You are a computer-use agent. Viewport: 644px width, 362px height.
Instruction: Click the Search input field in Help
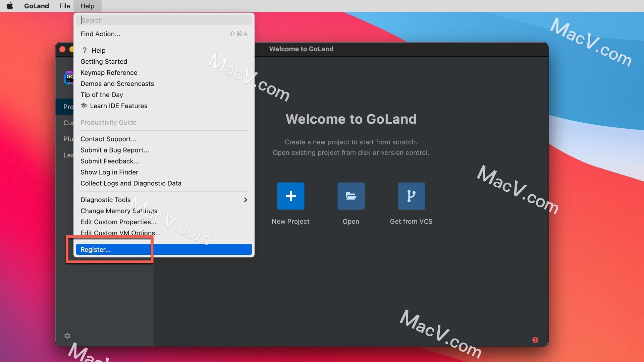click(164, 20)
